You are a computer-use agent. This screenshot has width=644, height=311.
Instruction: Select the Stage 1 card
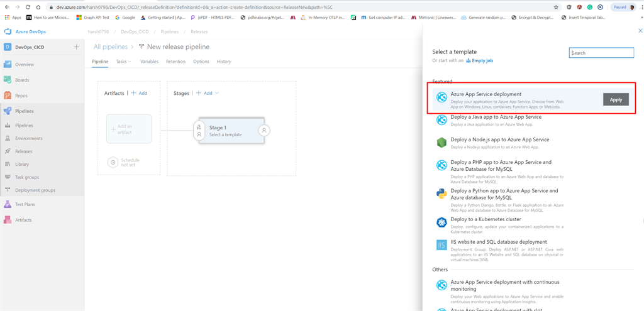click(232, 131)
